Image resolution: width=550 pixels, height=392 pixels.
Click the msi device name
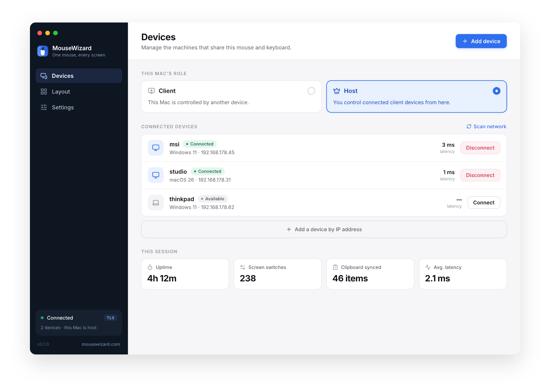174,144
